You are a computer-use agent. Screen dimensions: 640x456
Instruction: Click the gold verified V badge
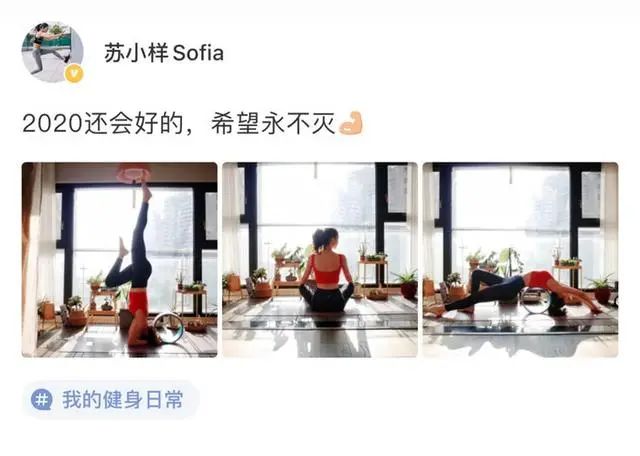pyautogui.click(x=74, y=74)
